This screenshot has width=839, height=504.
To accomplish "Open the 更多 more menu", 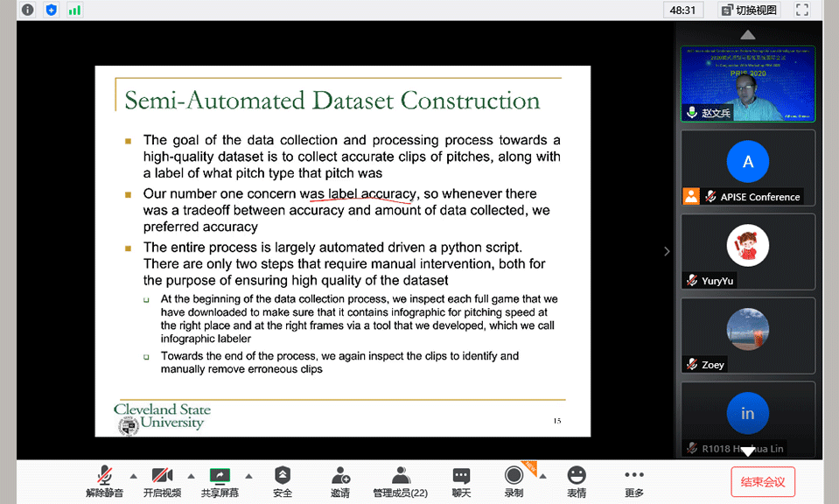I will pos(634,481).
